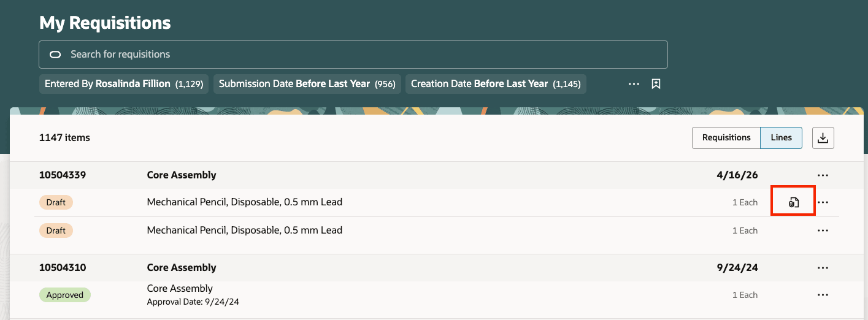The image size is (868, 320).
Task: Click the Approved status badge
Action: click(65, 295)
